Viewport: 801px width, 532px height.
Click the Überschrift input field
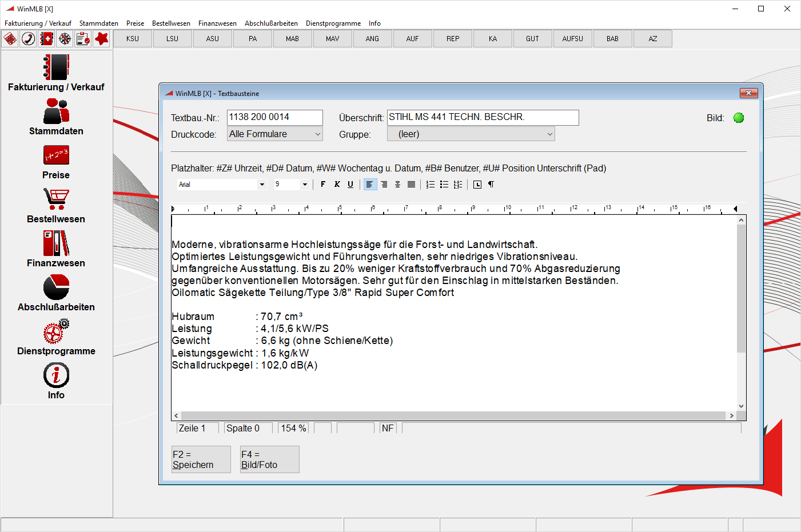(x=483, y=117)
